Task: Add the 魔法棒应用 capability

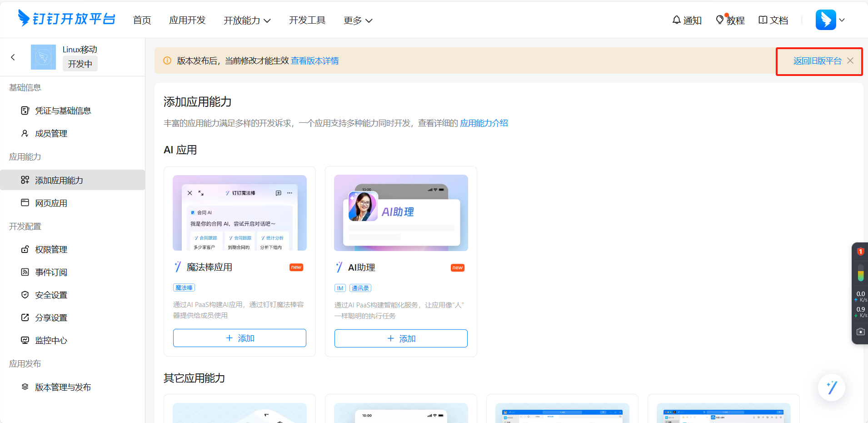Action: coord(239,338)
